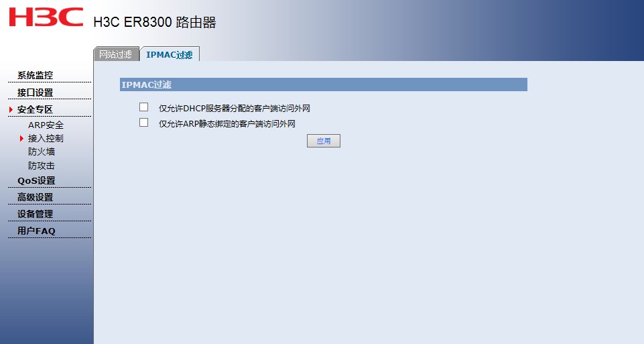This screenshot has width=644, height=344.
Task: Expand QoS设置 menu
Action: tap(36, 180)
